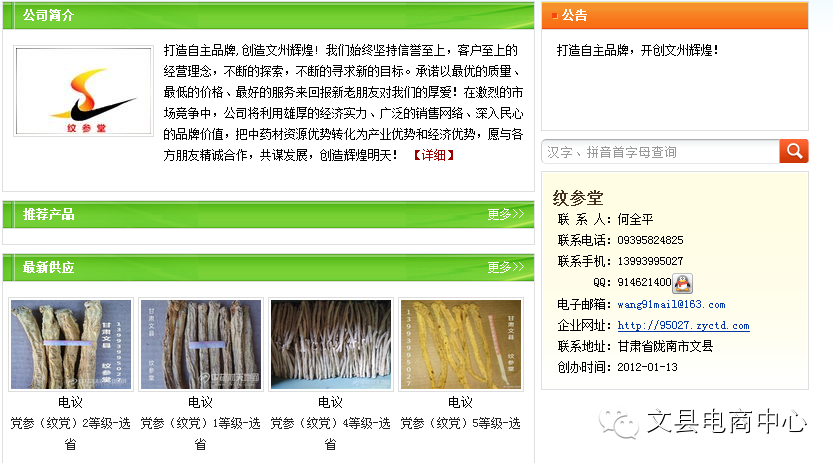Open email link wang91mail@163.com
The width and height of the screenshot is (833, 463).
[x=671, y=304]
